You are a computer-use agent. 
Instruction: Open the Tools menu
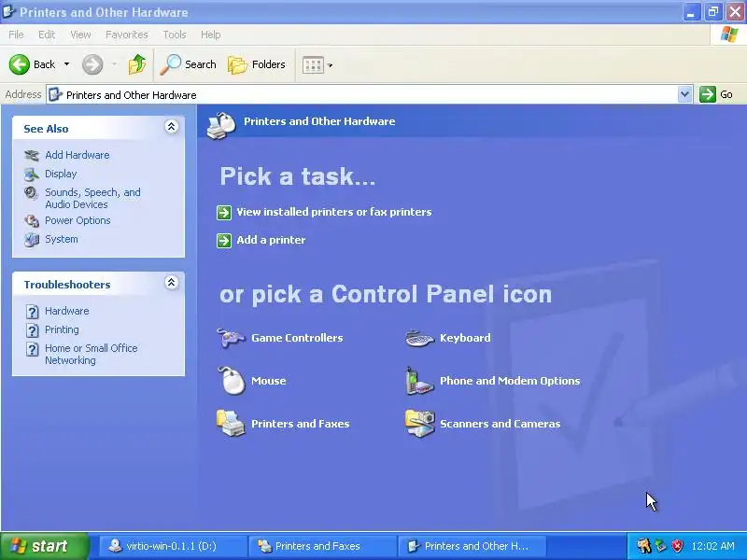175,35
